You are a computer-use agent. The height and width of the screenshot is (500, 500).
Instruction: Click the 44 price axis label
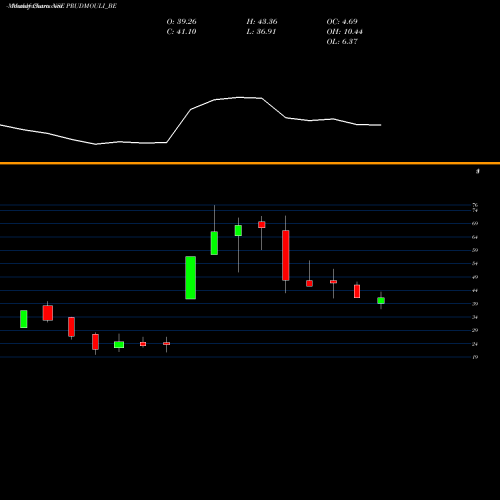(x=475, y=290)
